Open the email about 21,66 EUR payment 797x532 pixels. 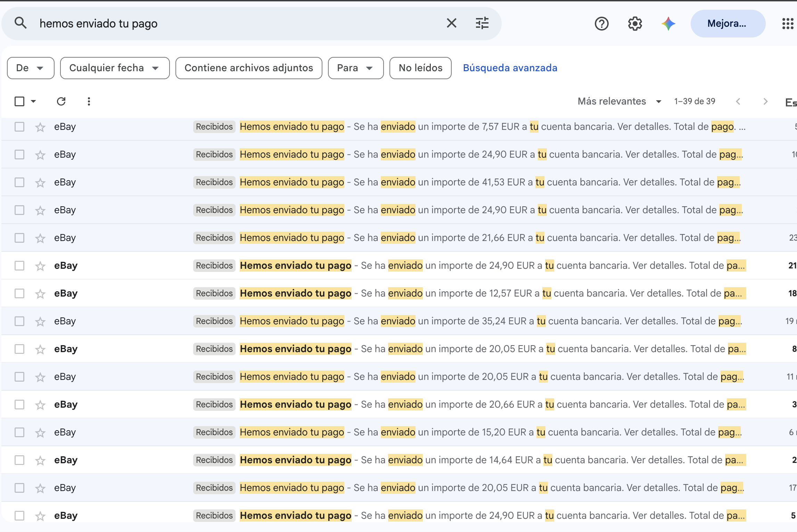399,238
